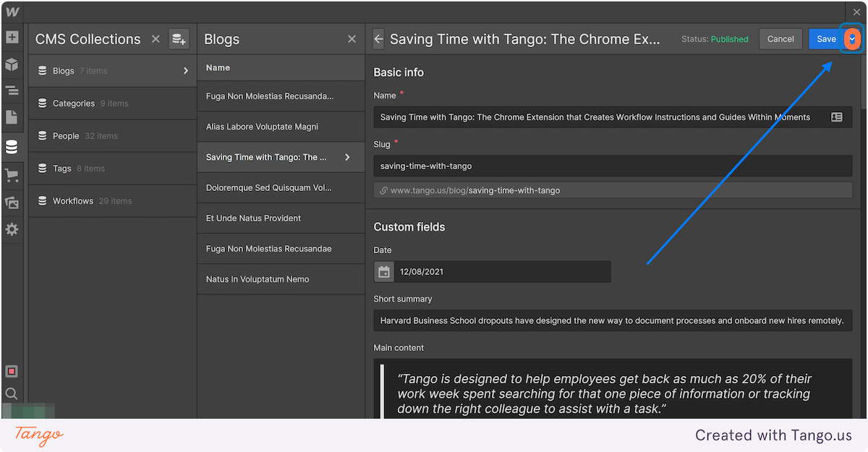868x452 pixels.
Task: Select 'Alias Labore Voluptate Magni' item
Action: point(281,127)
